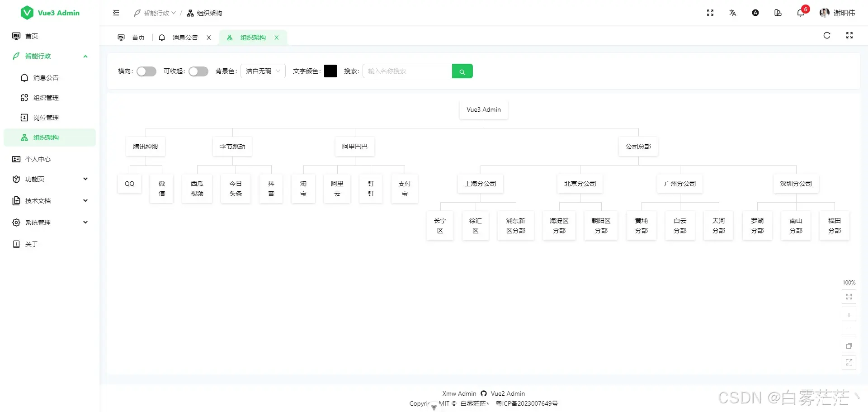Collapse the 智能行政 sidebar menu
Viewport: 868px width, 412px height.
(50, 56)
